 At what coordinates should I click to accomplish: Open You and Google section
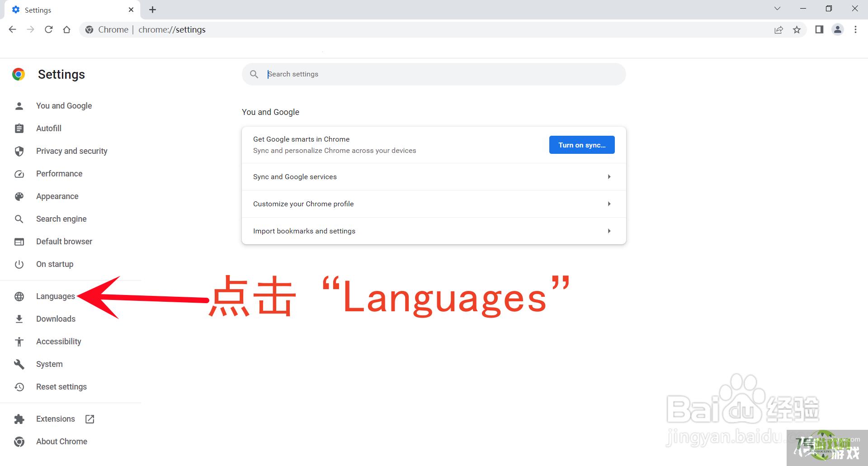click(x=64, y=106)
